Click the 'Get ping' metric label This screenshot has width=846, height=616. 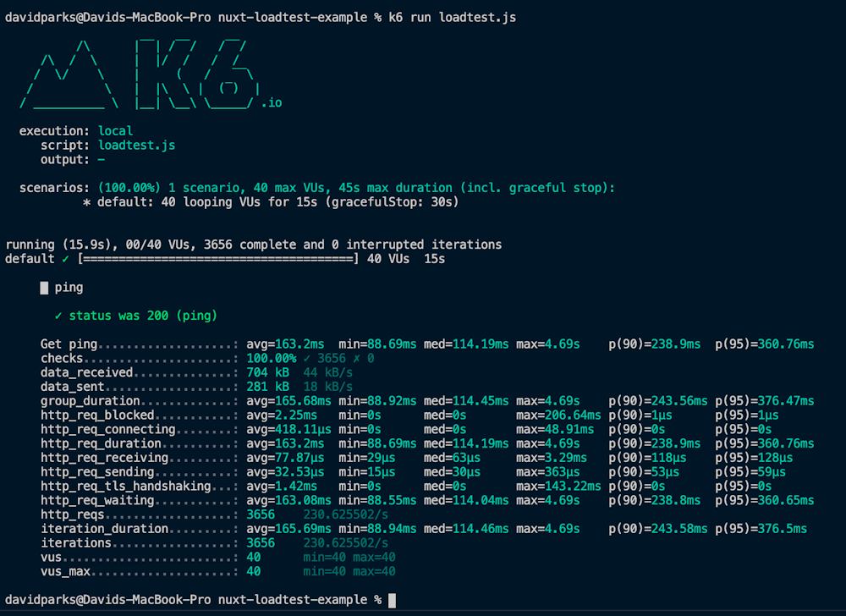[69, 344]
